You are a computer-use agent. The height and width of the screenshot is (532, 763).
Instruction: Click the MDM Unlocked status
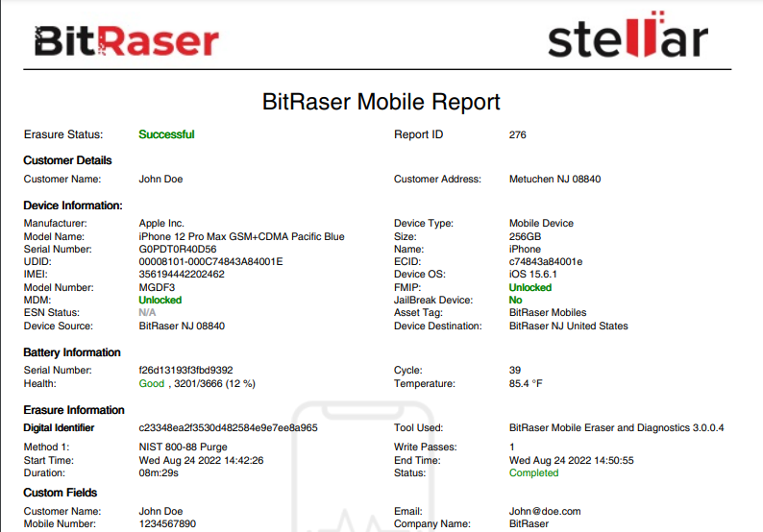160,300
